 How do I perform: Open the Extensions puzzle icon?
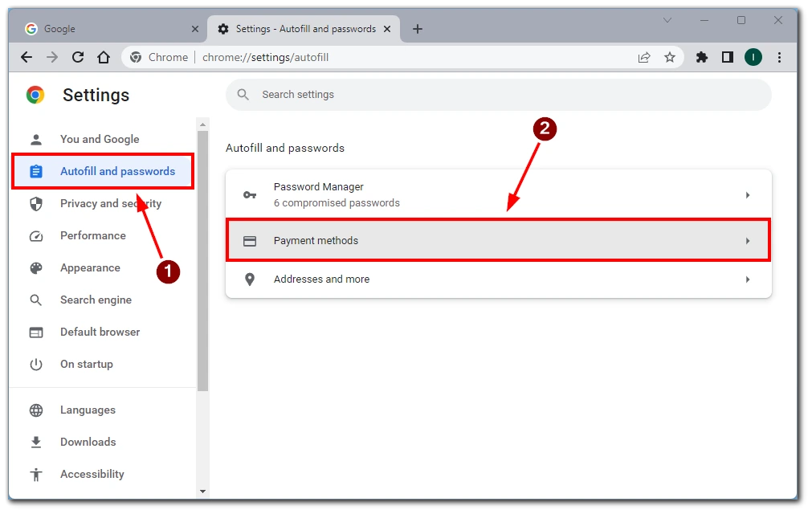pos(702,58)
